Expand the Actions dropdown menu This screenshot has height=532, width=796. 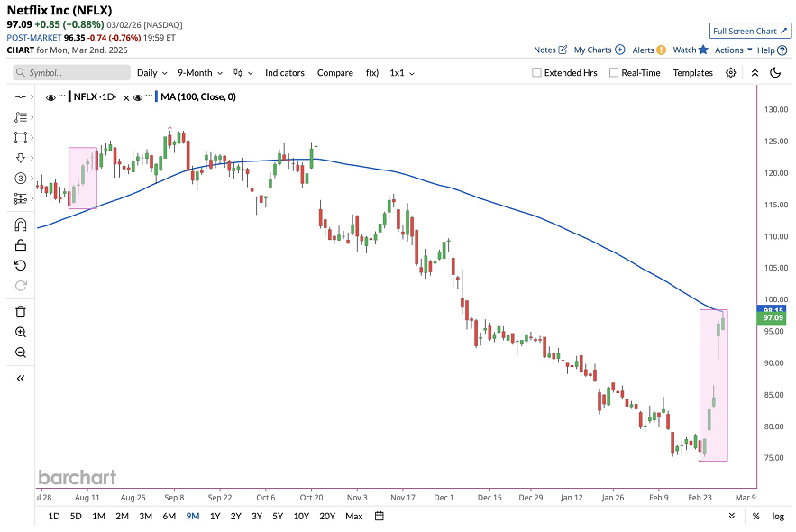coord(733,50)
